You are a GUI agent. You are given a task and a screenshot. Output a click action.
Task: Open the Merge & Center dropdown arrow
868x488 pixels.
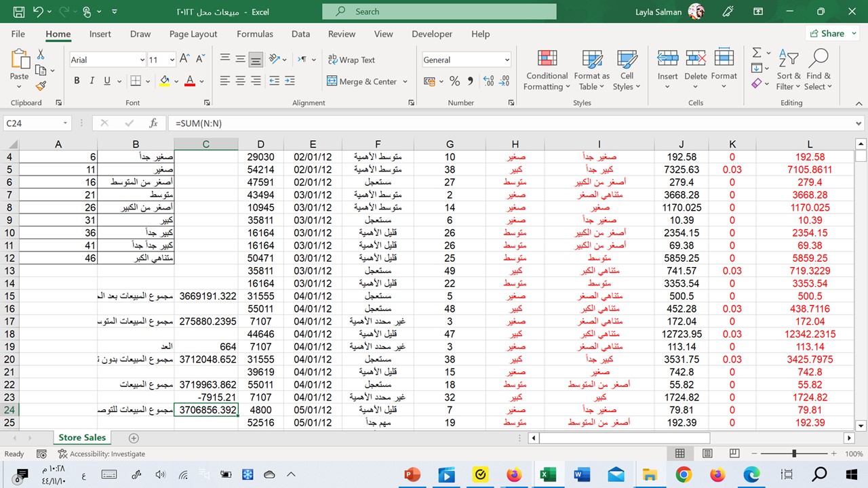(x=406, y=81)
